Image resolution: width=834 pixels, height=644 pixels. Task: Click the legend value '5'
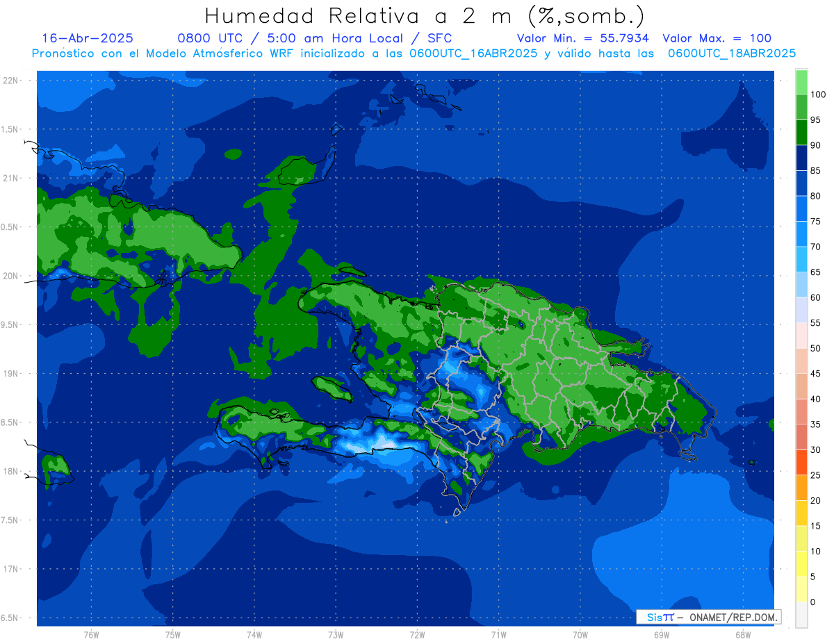(812, 577)
